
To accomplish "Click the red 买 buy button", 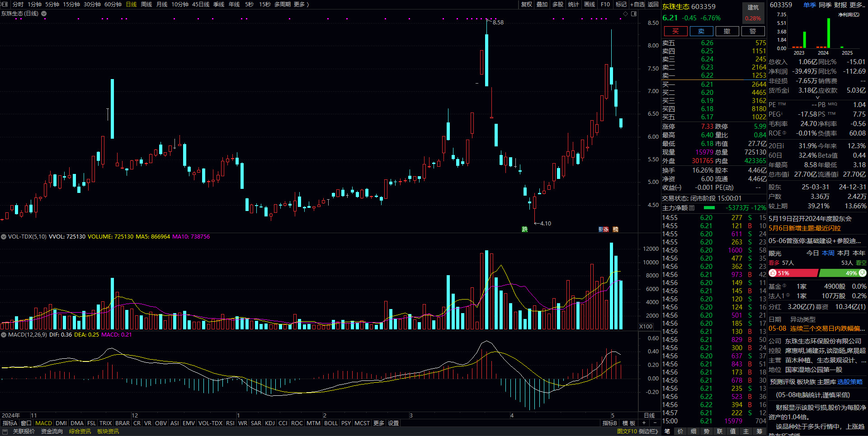I will [x=675, y=31].
